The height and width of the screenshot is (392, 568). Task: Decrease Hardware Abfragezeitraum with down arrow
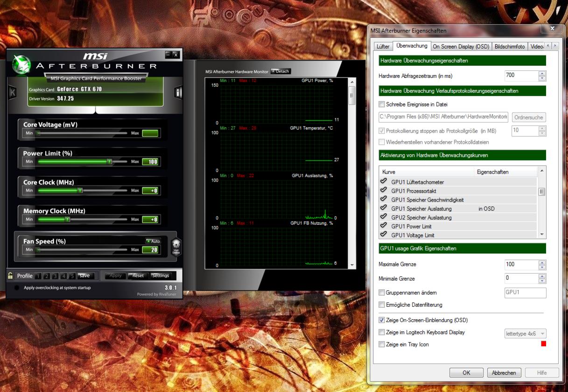click(542, 78)
